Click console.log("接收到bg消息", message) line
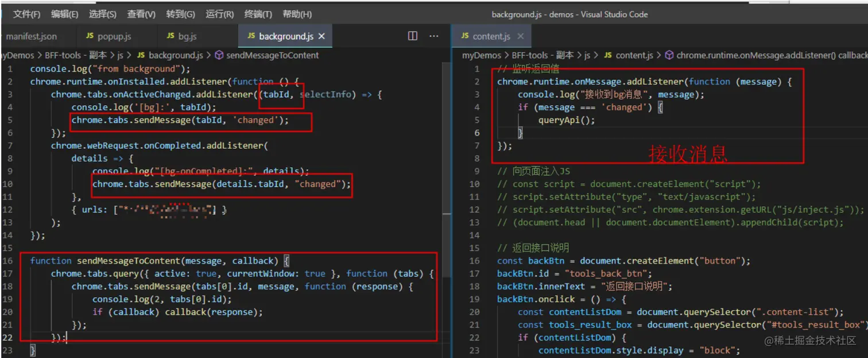The height and width of the screenshot is (358, 868). [611, 94]
